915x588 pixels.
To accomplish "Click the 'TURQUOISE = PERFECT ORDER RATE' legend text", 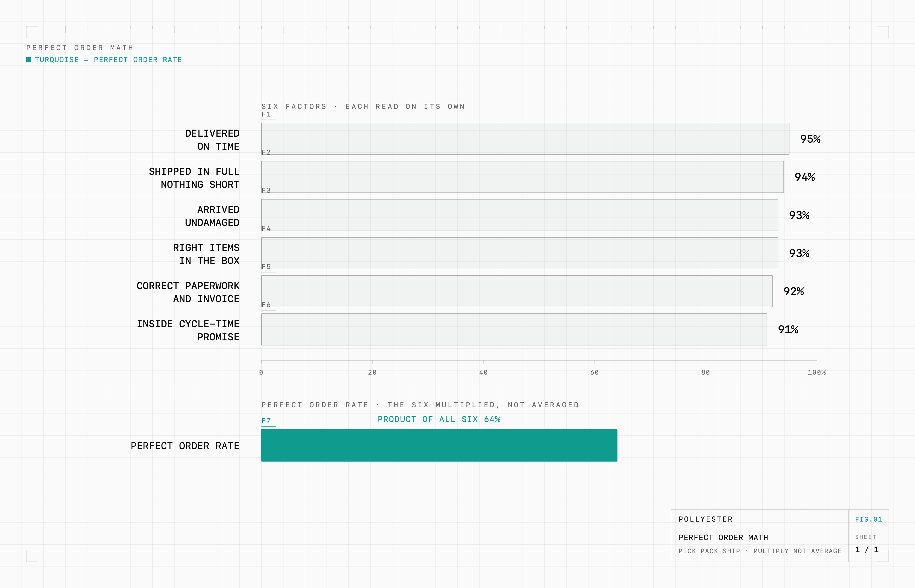I will click(108, 60).
